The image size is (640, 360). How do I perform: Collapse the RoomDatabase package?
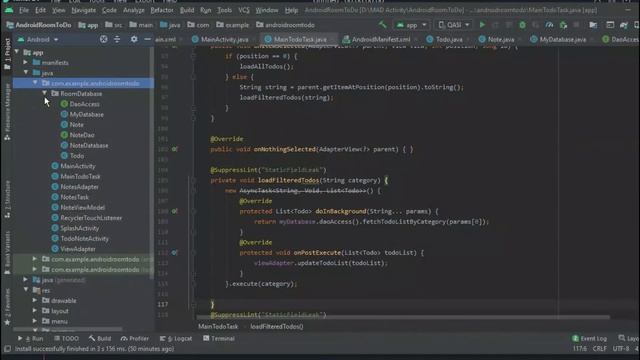point(44,93)
